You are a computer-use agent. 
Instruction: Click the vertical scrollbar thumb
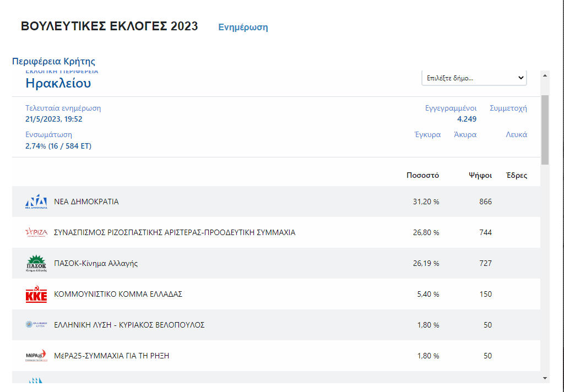click(545, 130)
